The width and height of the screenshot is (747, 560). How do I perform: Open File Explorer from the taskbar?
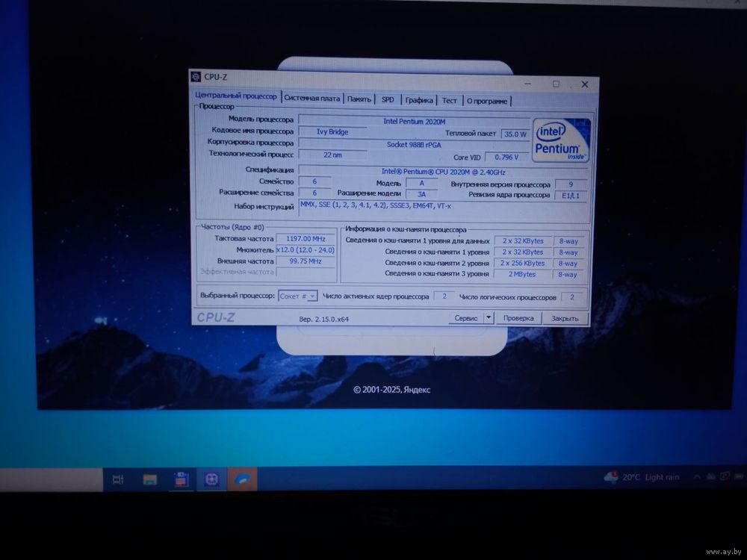pyautogui.click(x=149, y=479)
